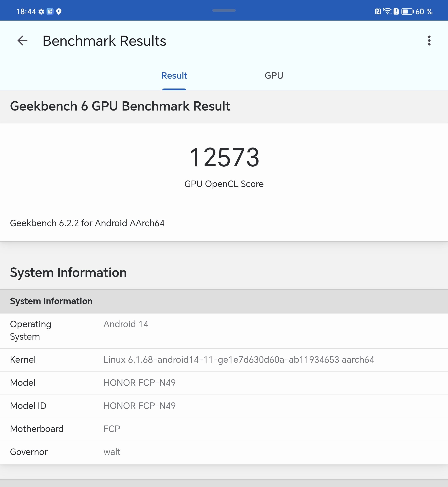Tap the Model HONOR FCP-N49 row
Image resolution: width=448 pixels, height=487 pixels.
pyautogui.click(x=140, y=383)
